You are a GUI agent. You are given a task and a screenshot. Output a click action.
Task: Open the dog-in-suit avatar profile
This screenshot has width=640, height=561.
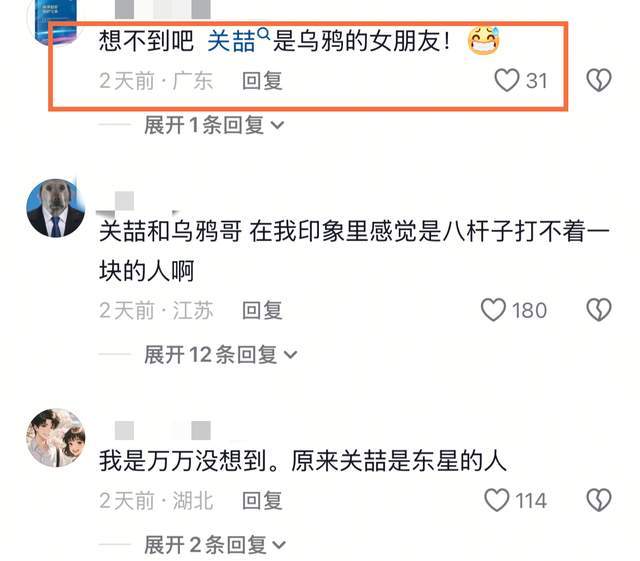[x=56, y=208]
